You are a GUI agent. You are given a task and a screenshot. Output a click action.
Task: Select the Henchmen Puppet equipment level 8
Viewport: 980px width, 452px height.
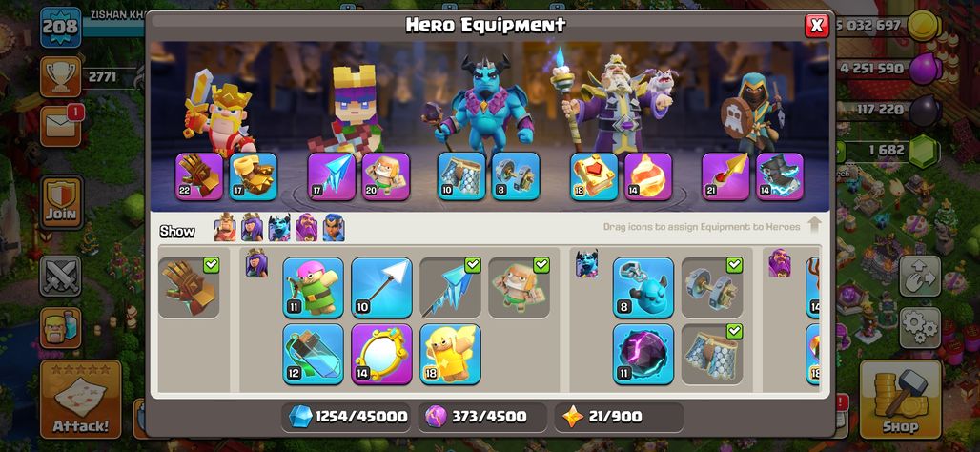[643, 288]
